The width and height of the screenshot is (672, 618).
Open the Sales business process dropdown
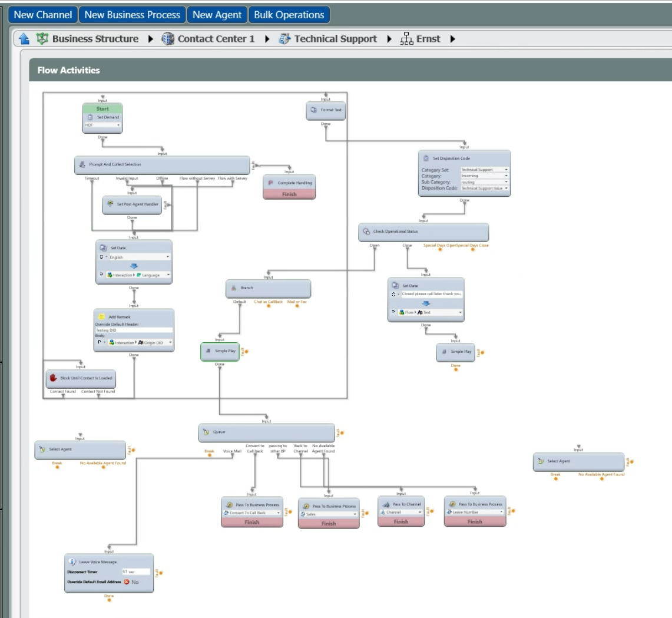(329, 514)
